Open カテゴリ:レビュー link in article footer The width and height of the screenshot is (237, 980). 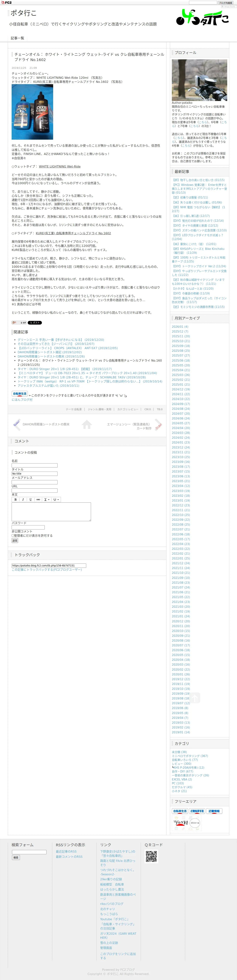coord(128,409)
